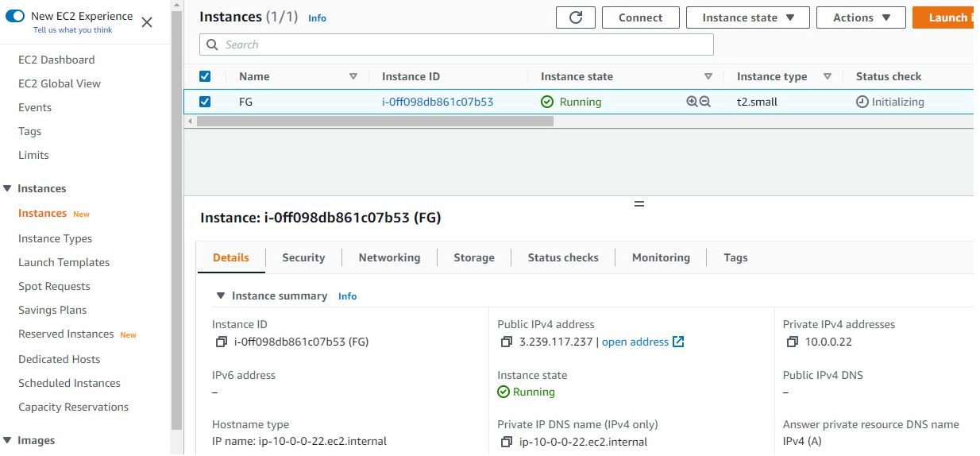Click Info link next to Instances heading
The height and width of the screenshot is (456, 980).
click(317, 18)
